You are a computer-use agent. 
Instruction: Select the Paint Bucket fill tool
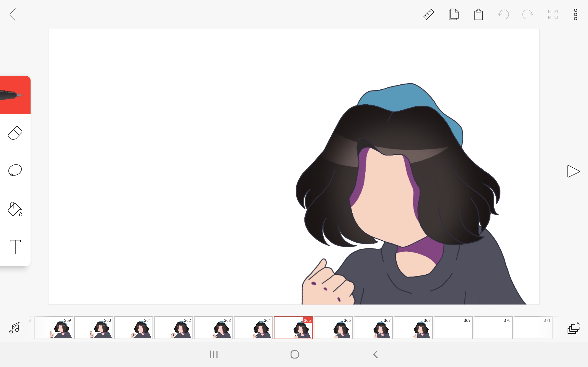click(x=15, y=209)
